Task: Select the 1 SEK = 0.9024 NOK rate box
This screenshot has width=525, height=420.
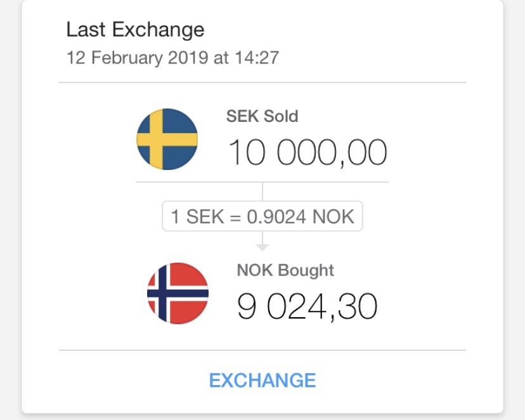Action: pos(262,216)
